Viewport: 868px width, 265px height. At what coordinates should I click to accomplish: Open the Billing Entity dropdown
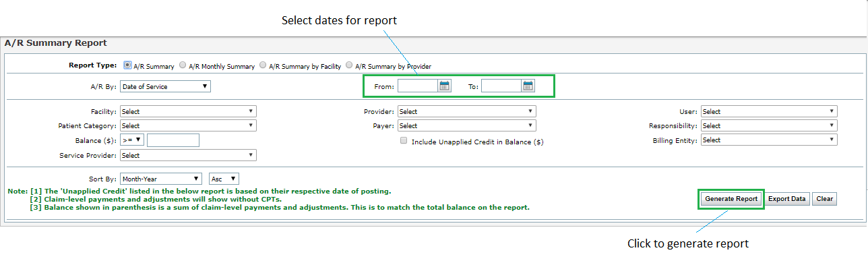coord(769,140)
